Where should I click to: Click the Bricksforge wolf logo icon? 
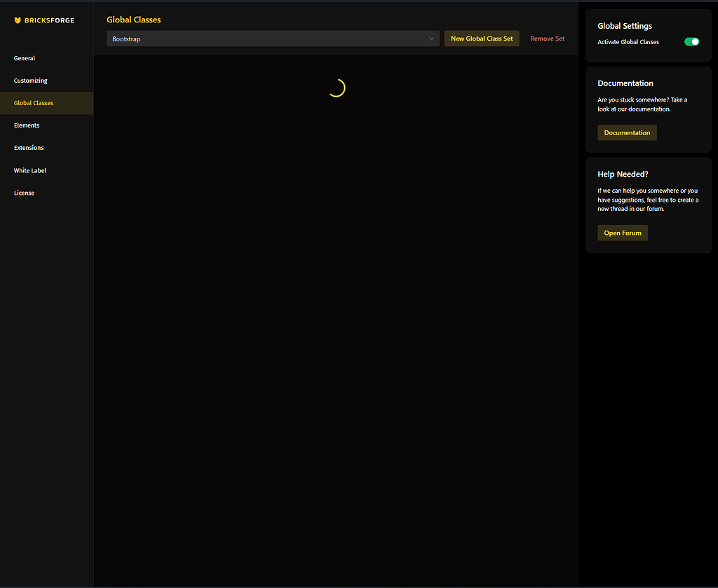click(x=18, y=20)
